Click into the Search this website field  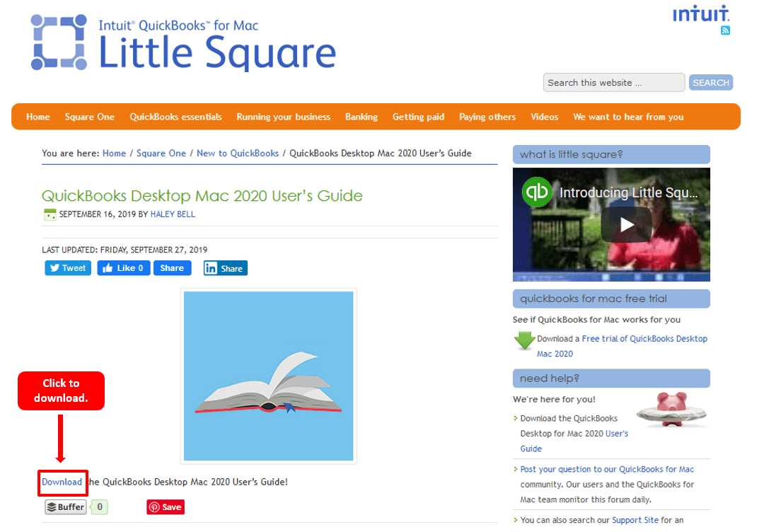(614, 82)
